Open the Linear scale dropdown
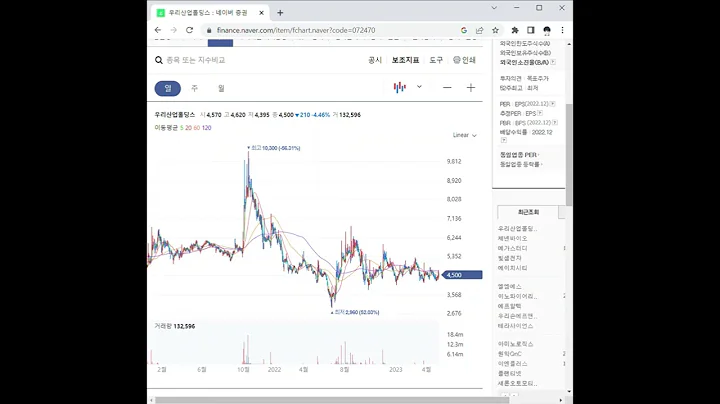Viewport: 720px width, 404px height. pos(465,135)
